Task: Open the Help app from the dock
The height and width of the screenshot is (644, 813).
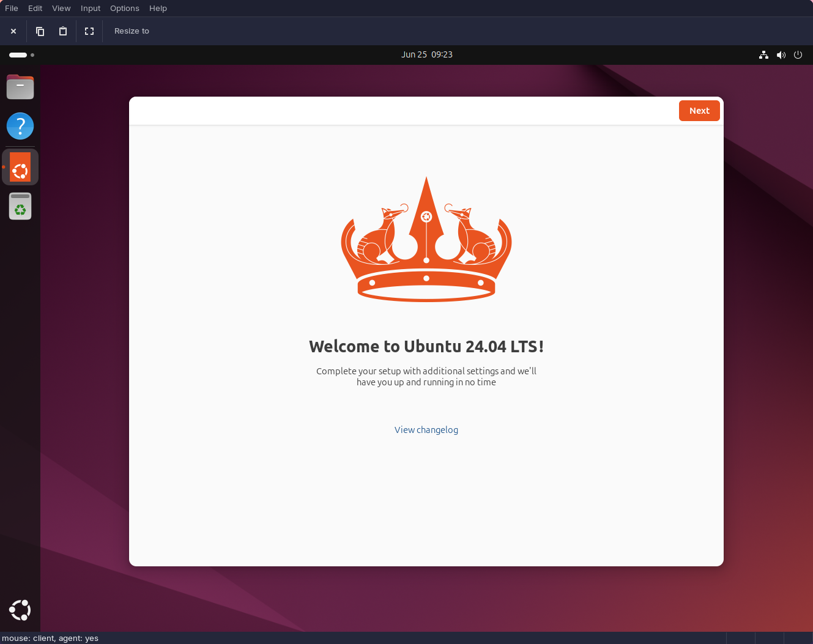Action: [x=20, y=127]
